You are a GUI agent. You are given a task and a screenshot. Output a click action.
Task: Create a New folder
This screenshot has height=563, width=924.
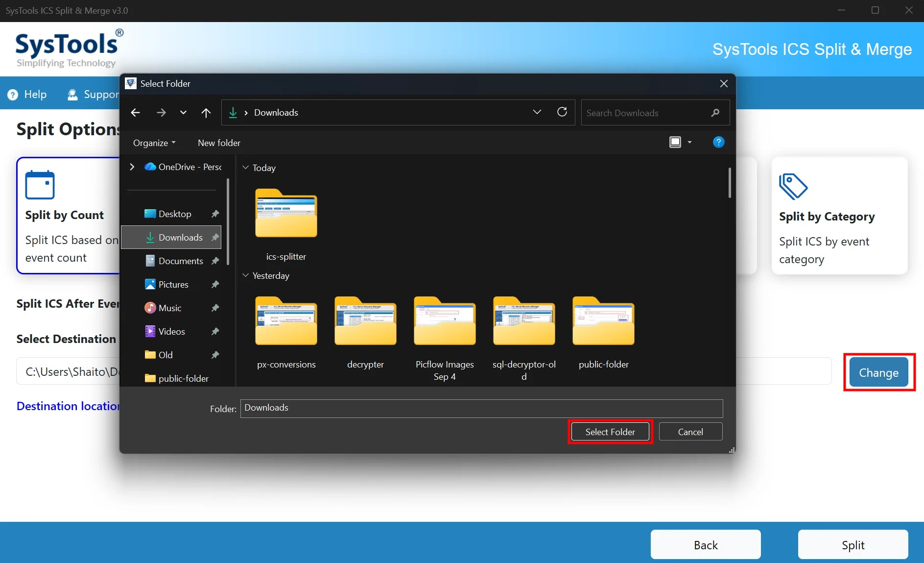click(x=219, y=143)
